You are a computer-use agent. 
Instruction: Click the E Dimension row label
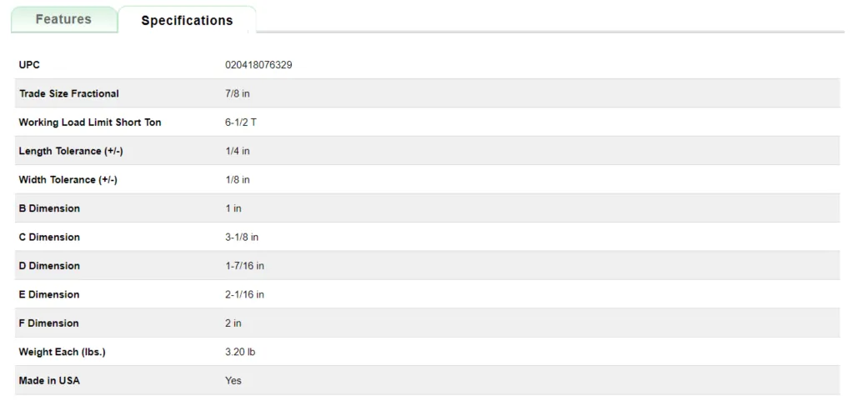49,295
